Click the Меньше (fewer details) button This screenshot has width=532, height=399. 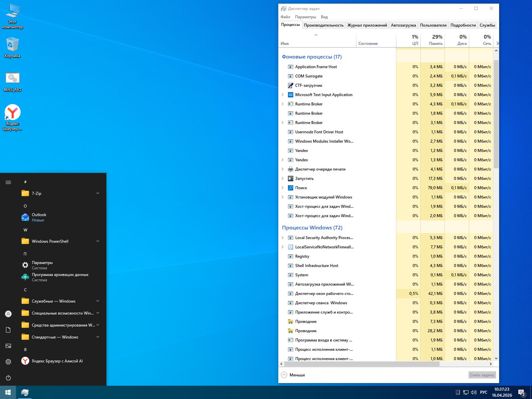(x=293, y=375)
